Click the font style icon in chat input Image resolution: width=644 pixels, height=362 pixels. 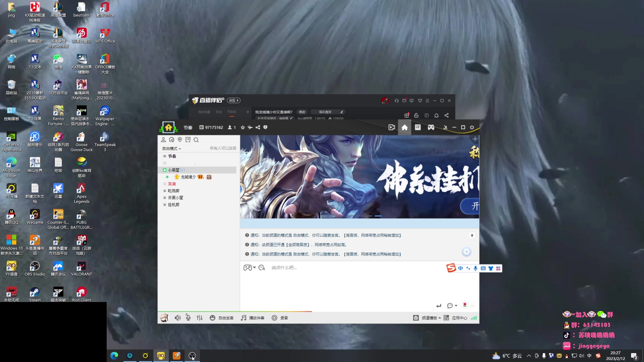pyautogui.click(x=262, y=267)
